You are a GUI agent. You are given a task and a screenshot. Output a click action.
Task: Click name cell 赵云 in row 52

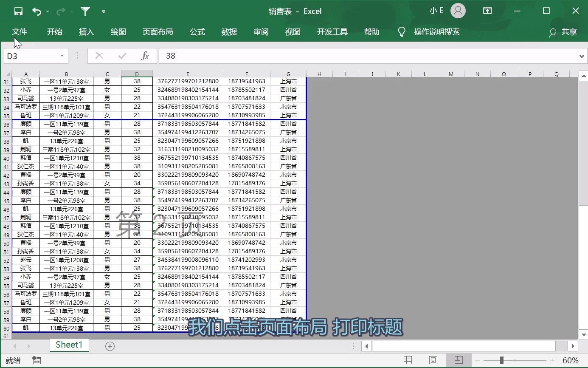tap(26, 260)
